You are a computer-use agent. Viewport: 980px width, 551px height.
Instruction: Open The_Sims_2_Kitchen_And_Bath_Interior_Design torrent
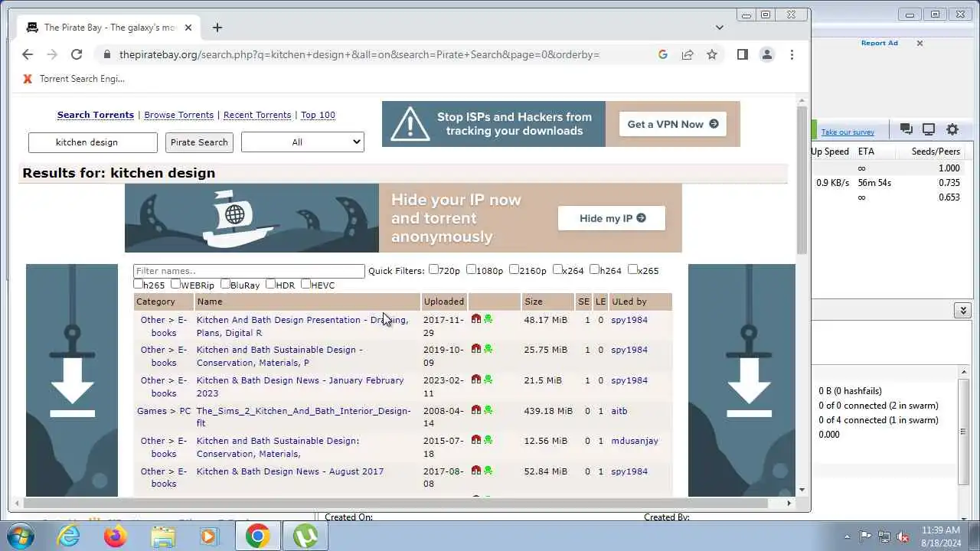coord(304,417)
